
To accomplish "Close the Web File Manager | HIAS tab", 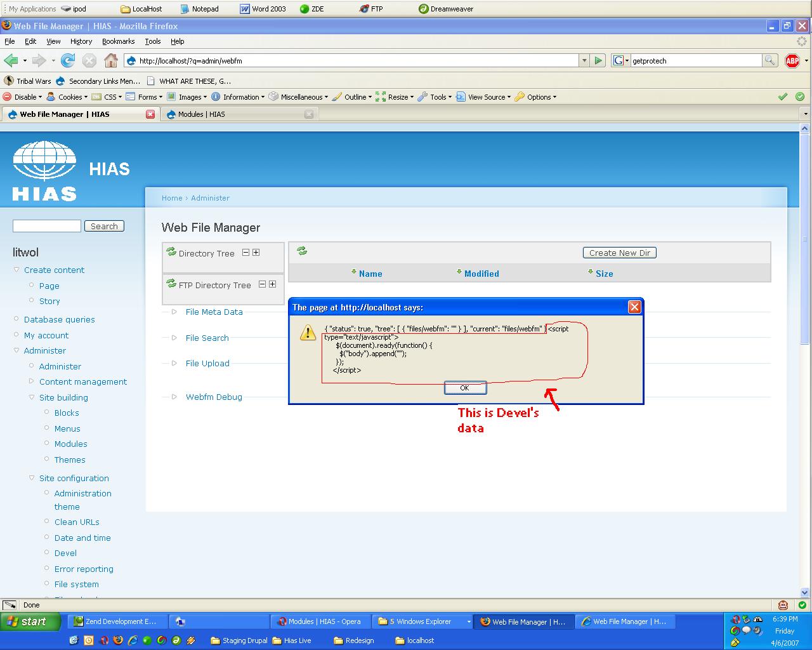I will tap(150, 114).
